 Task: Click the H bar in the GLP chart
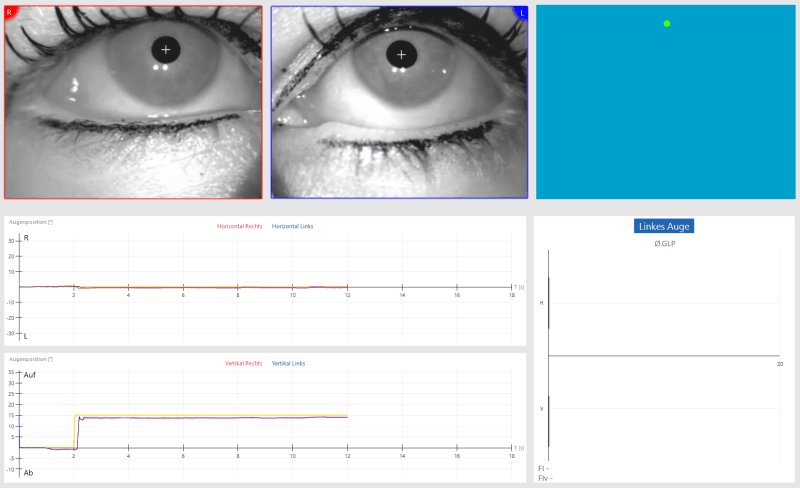(548, 302)
